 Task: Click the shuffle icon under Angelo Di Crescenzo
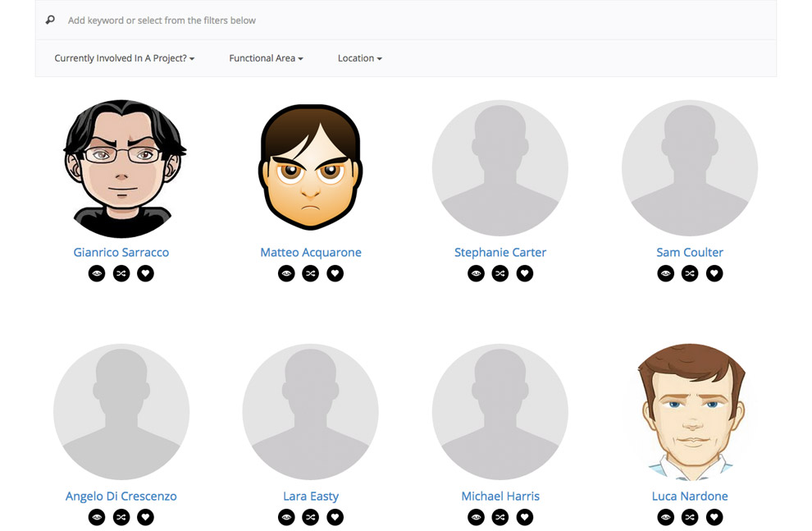(x=121, y=517)
